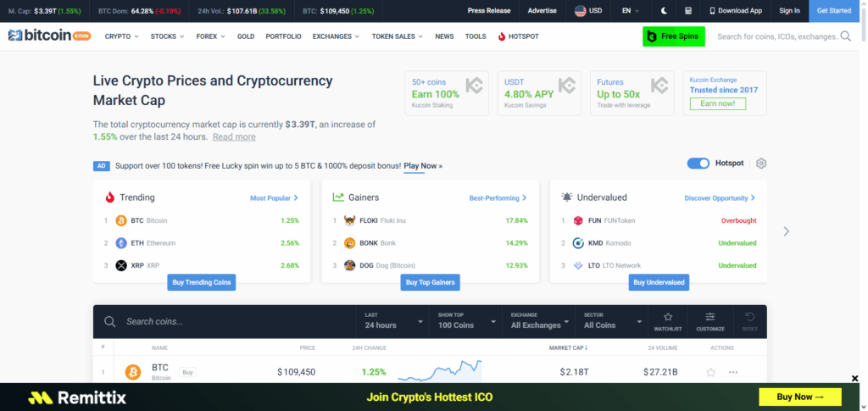The image size is (868, 411).
Task: Focus the header coin search field
Action: [x=776, y=36]
